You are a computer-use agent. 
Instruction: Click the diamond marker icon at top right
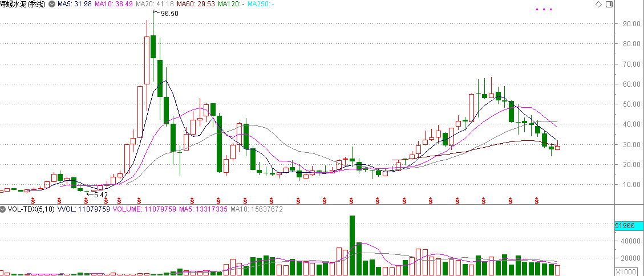click(x=598, y=4)
